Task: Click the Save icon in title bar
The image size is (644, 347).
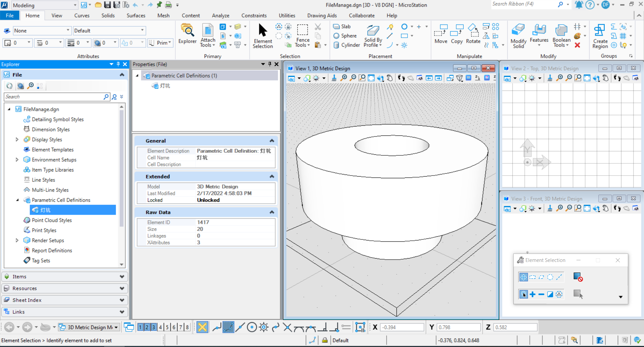Action: click(108, 5)
